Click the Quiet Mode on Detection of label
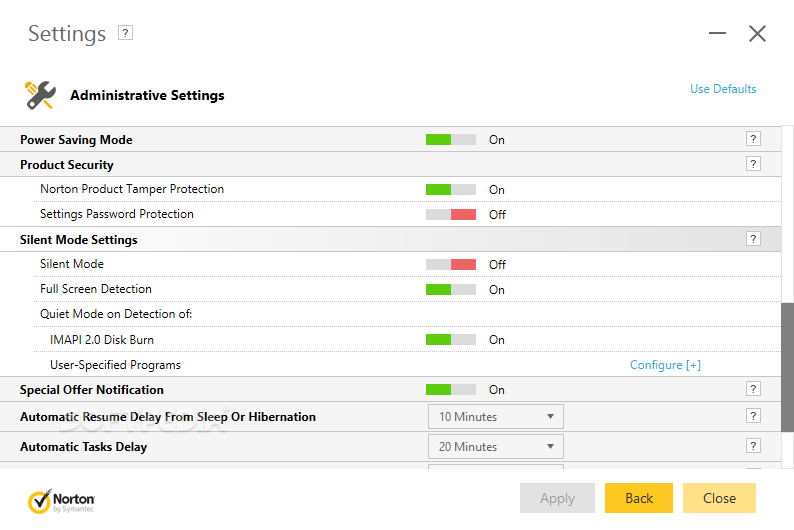The width and height of the screenshot is (794, 530). click(x=116, y=314)
